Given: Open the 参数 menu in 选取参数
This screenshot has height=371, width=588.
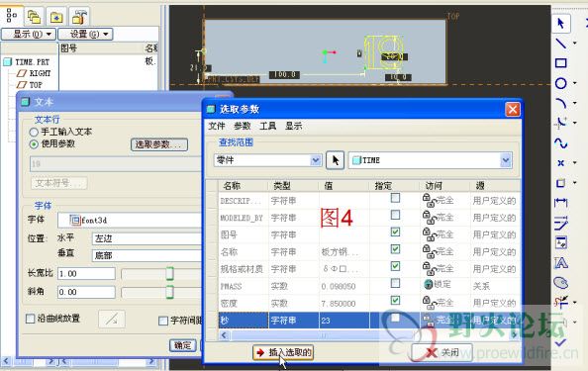Looking at the screenshot, I should tap(243, 127).
